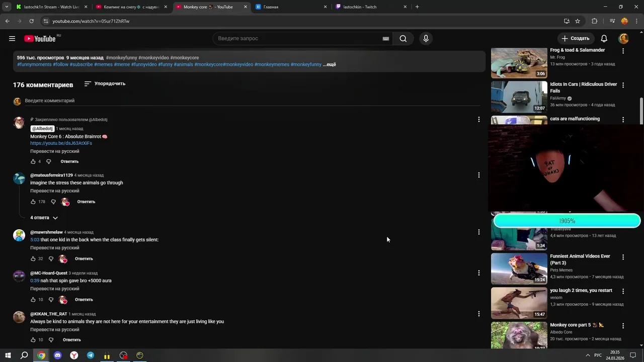
Task: Click the browser address bar URL
Action: click(91, 21)
